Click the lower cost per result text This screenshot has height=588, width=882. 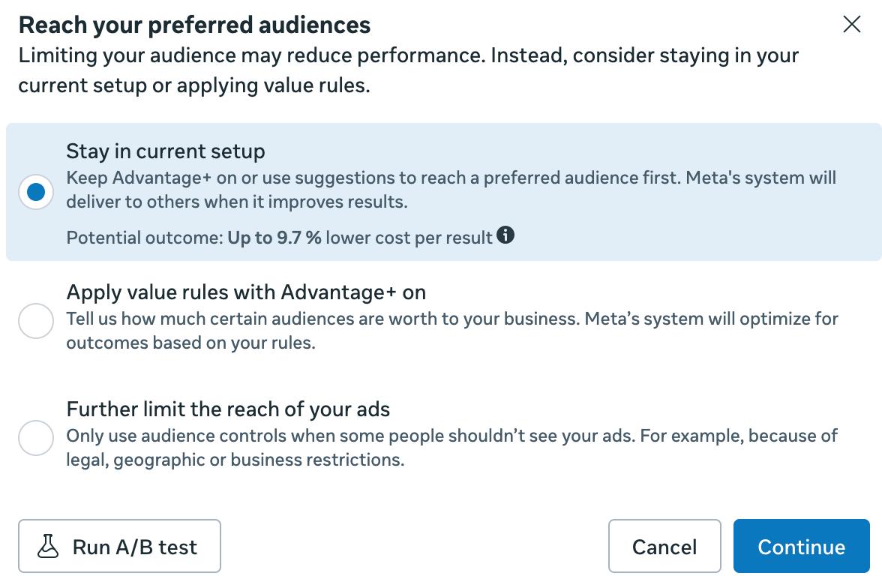[409, 238]
